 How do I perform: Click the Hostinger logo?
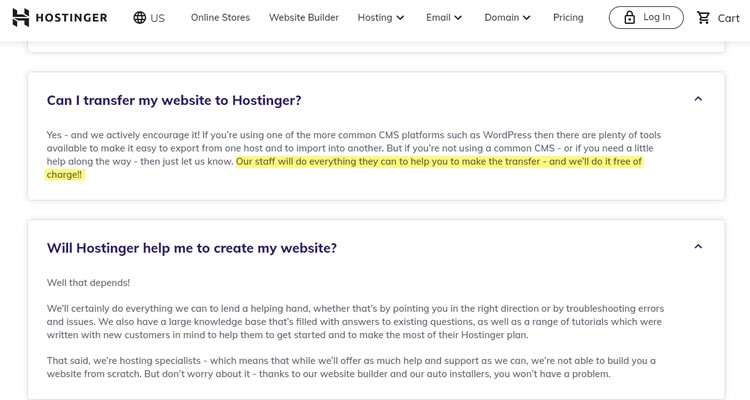[x=60, y=18]
